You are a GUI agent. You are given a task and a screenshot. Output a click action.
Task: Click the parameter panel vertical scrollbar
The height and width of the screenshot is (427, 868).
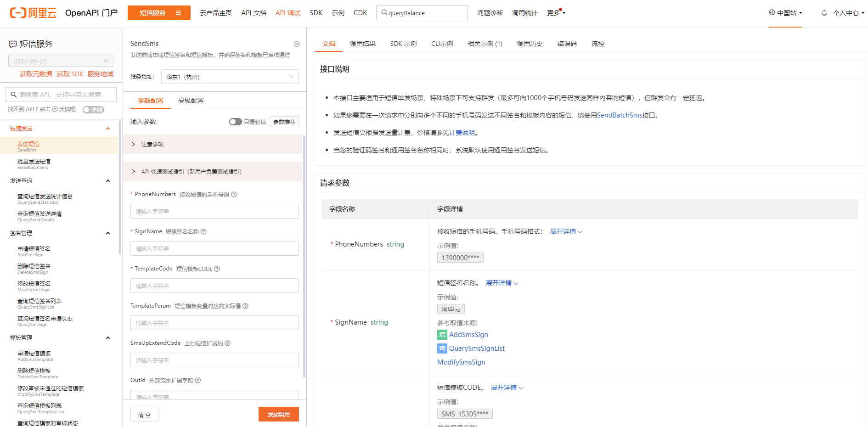pyautogui.click(x=304, y=256)
